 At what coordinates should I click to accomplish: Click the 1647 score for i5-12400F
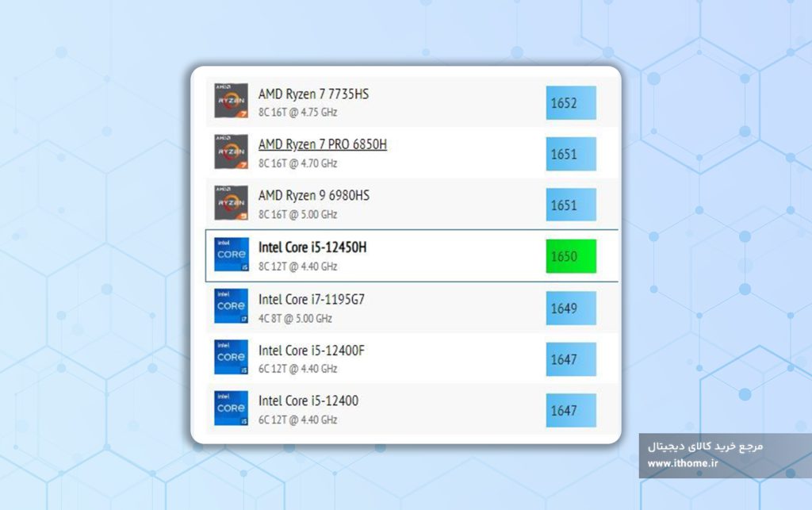tap(571, 359)
